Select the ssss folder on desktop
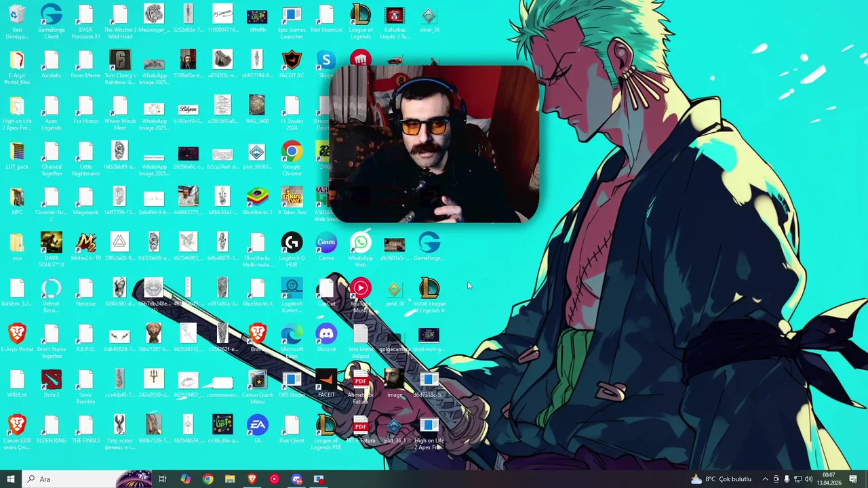Image resolution: width=868 pixels, height=488 pixels. click(17, 246)
